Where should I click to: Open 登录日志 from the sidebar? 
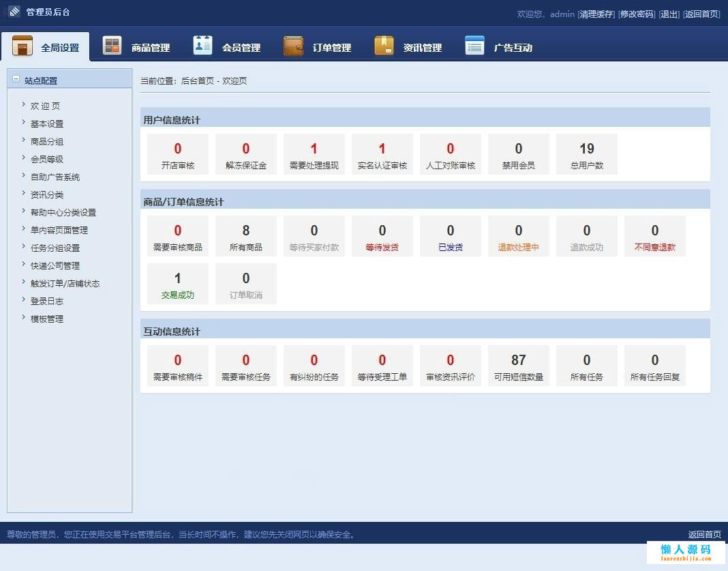(47, 301)
